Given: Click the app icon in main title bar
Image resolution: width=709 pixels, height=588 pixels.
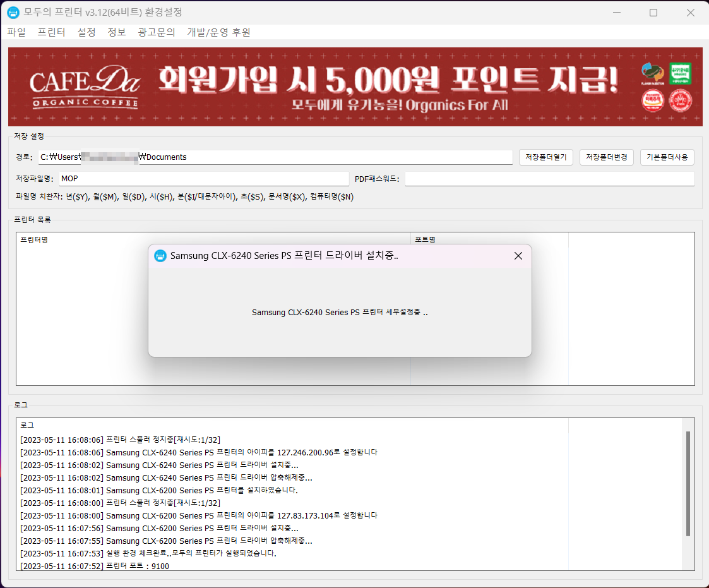Looking at the screenshot, I should tap(13, 12).
